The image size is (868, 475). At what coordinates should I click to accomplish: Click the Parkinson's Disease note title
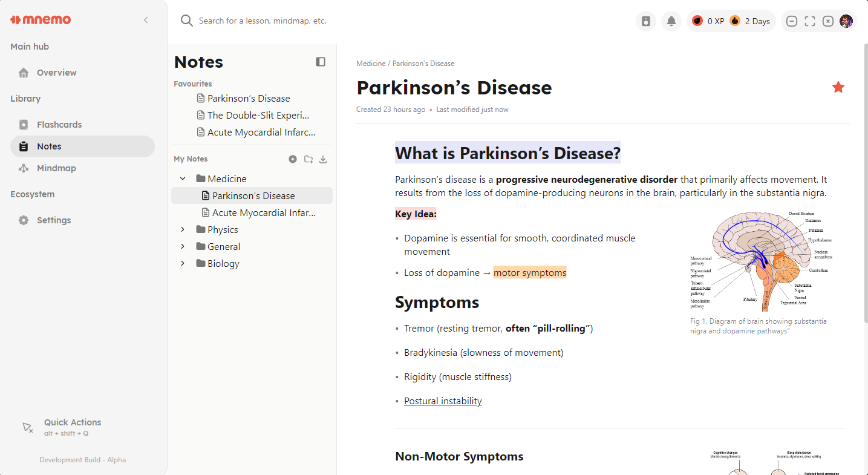tap(454, 88)
